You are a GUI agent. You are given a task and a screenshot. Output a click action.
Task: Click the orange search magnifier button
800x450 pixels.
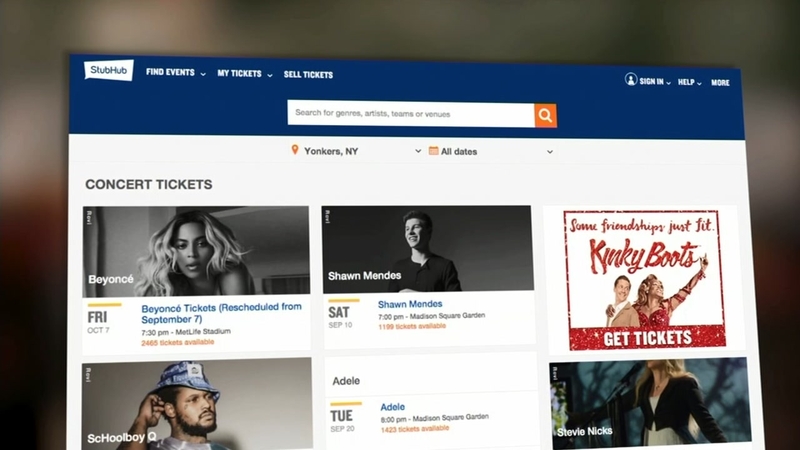point(545,115)
